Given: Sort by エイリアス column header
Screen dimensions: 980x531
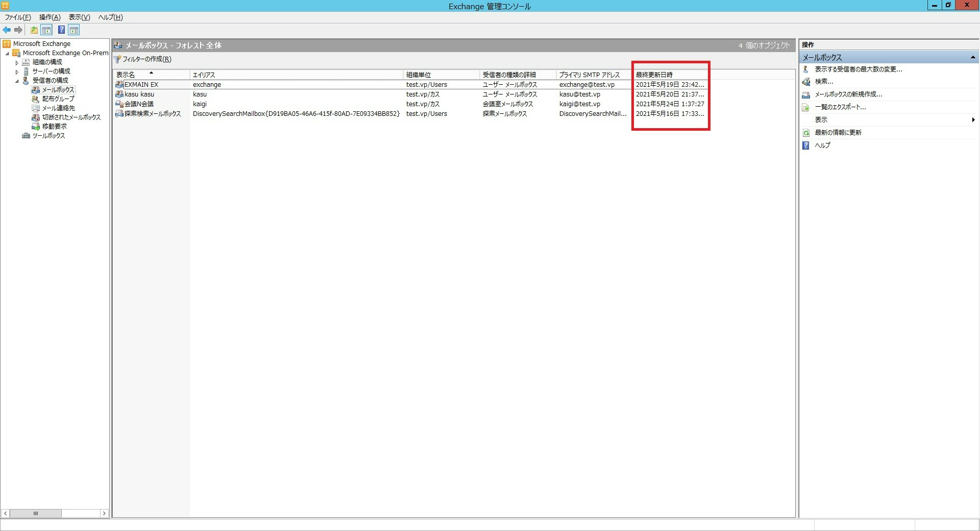Looking at the screenshot, I should pos(297,75).
